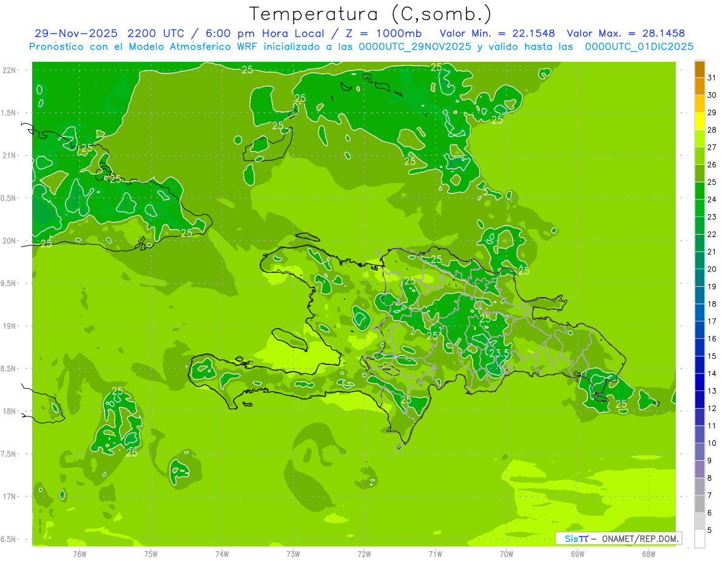Click the blue legend swatch between 15 and 16
The image size is (728, 562).
(699, 347)
